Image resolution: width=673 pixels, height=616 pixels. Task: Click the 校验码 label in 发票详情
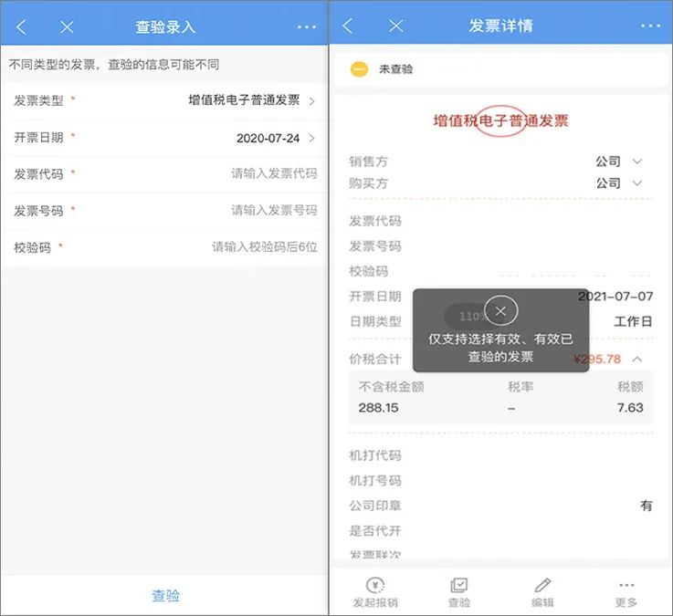(369, 271)
